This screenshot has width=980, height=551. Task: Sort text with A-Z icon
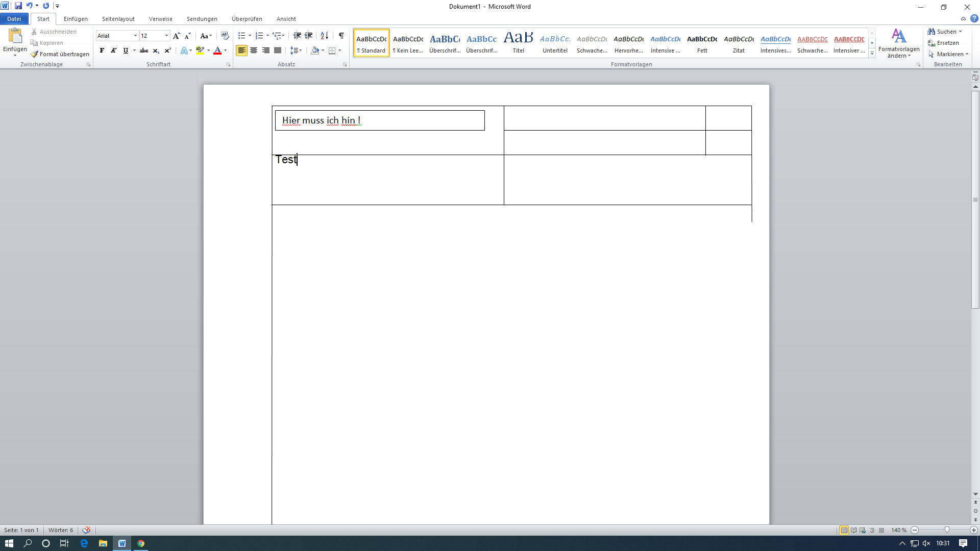point(325,36)
